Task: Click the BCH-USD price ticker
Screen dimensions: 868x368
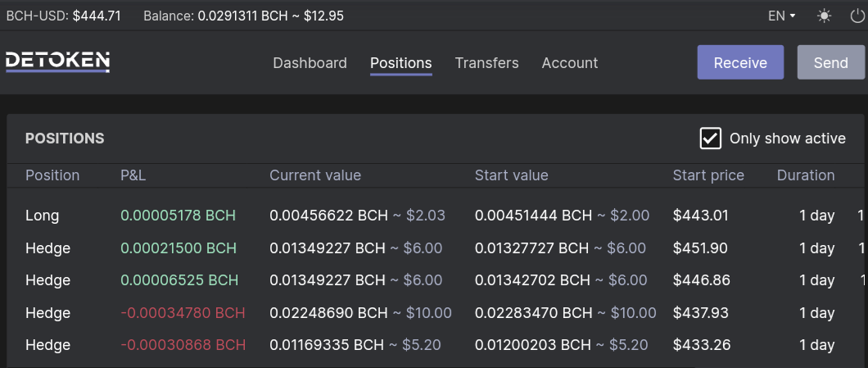Action: click(x=63, y=16)
